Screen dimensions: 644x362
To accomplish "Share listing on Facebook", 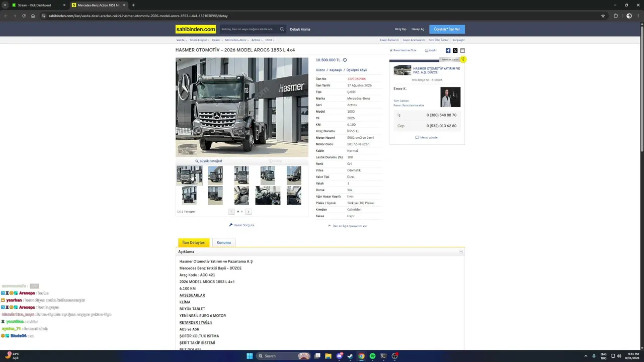I will [448, 50].
